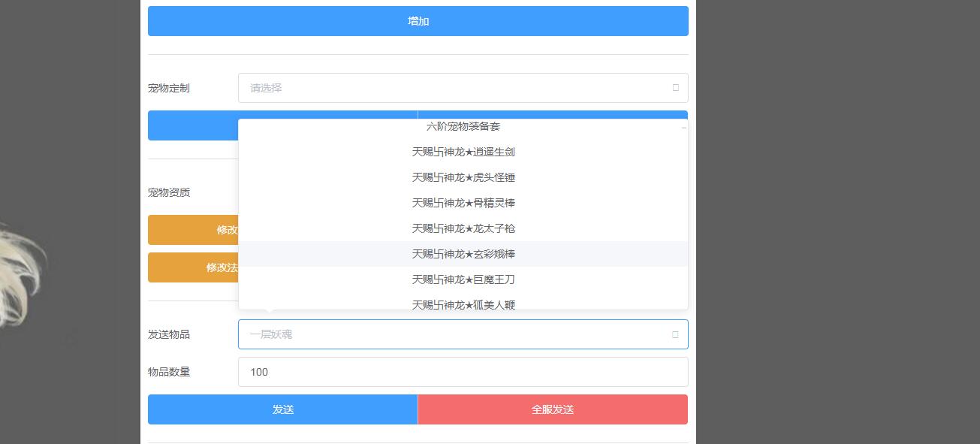This screenshot has height=444, width=980.
Task: Choose 天赐卐神龙★逍遥生剑 option
Action: pos(463,152)
